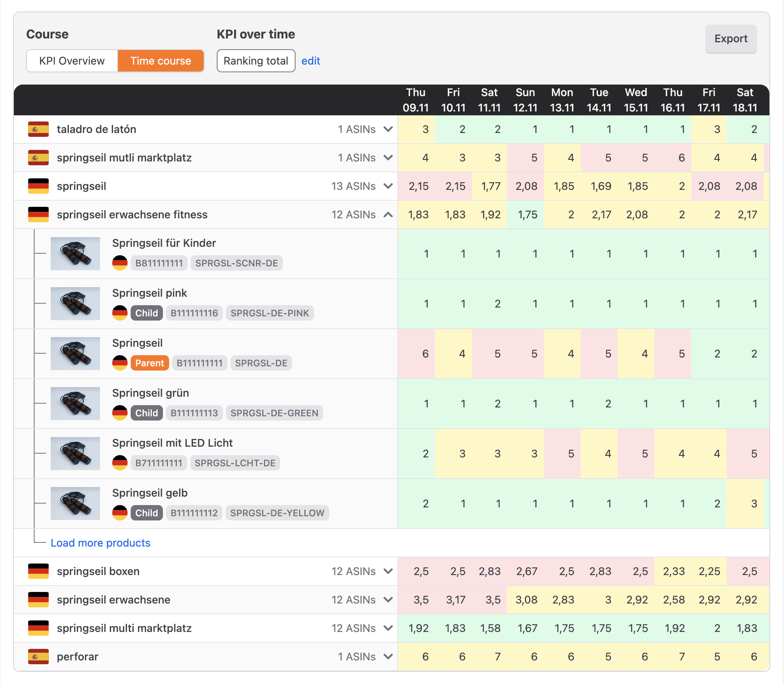Screen dimensions: 784x685
Task: Expand springseil multi marktplatz chevron
Action: point(388,628)
